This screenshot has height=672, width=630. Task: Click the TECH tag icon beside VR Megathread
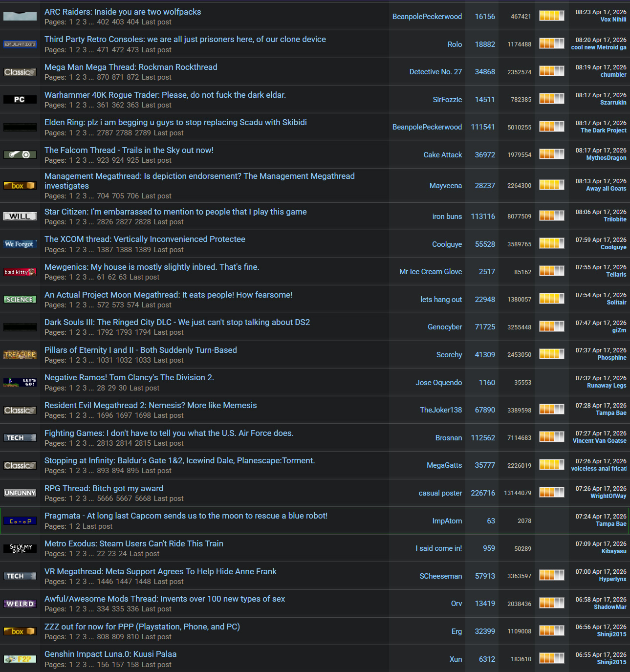[x=20, y=576]
